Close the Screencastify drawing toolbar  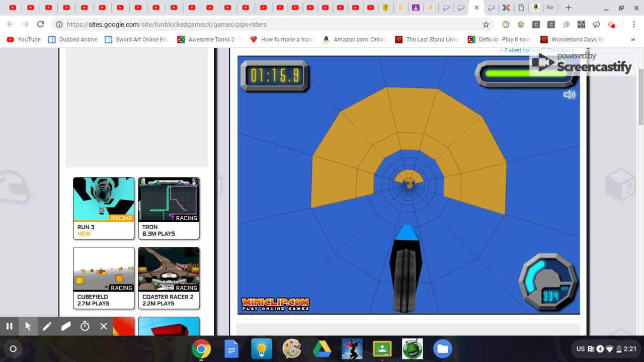tap(104, 326)
